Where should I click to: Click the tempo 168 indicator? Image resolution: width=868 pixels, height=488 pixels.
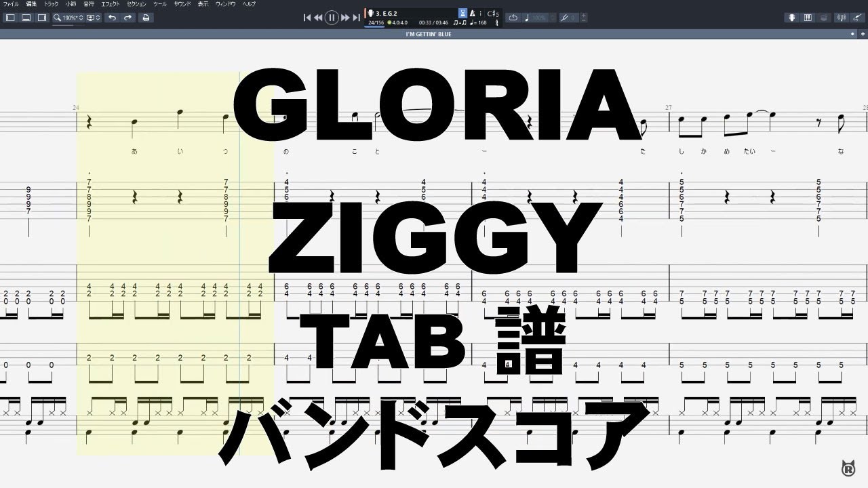click(x=479, y=22)
